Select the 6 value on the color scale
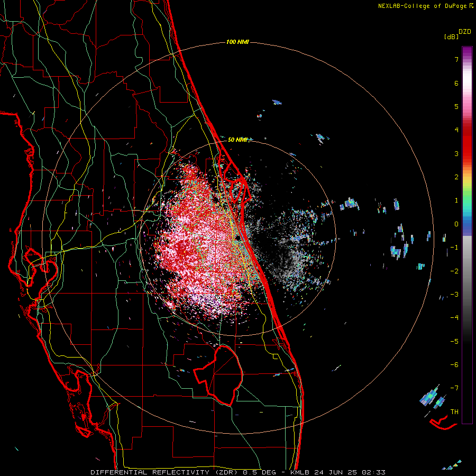 [x=456, y=83]
